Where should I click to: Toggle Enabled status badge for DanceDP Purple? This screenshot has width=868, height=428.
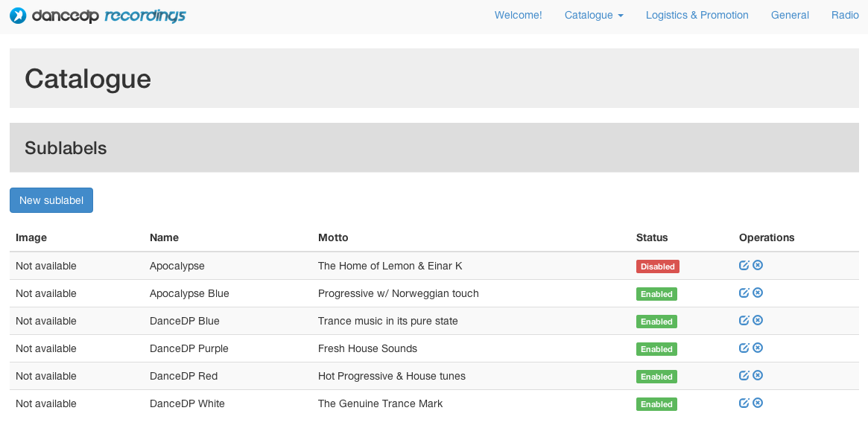(656, 350)
